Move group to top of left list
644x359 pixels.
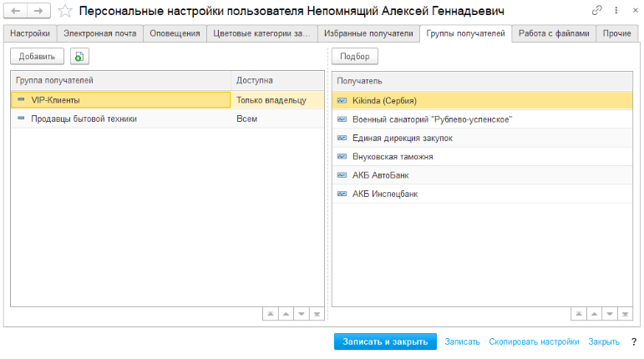[270, 314]
